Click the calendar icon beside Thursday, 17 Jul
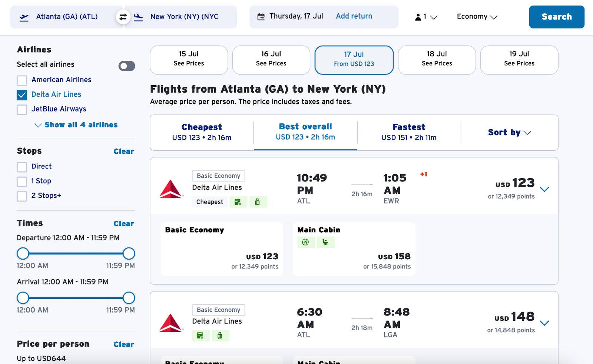 pos(261,17)
